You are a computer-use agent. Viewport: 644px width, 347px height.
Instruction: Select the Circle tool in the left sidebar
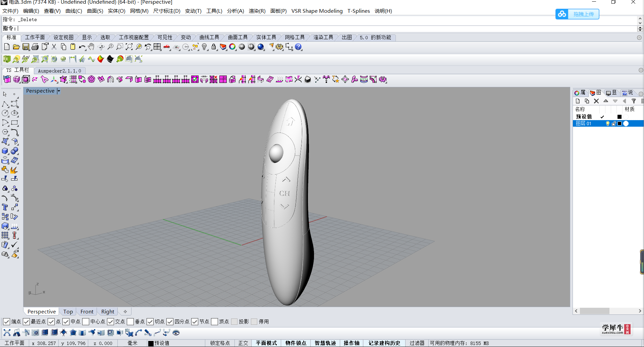point(5,113)
